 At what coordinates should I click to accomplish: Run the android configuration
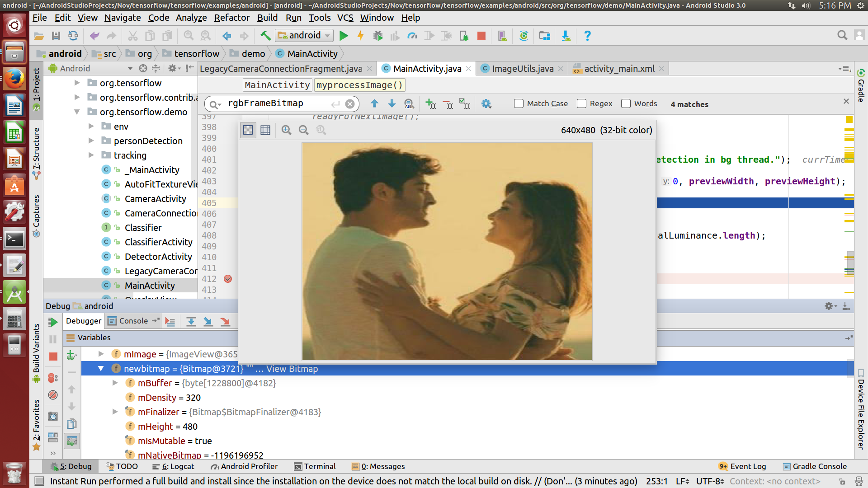point(344,35)
